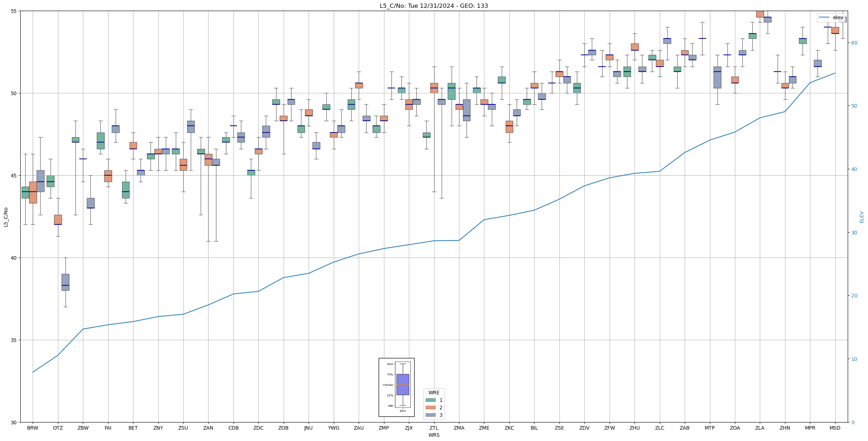The height and width of the screenshot is (441, 868).
Task: Click the boxplot key inset diagram
Action: tap(396, 387)
